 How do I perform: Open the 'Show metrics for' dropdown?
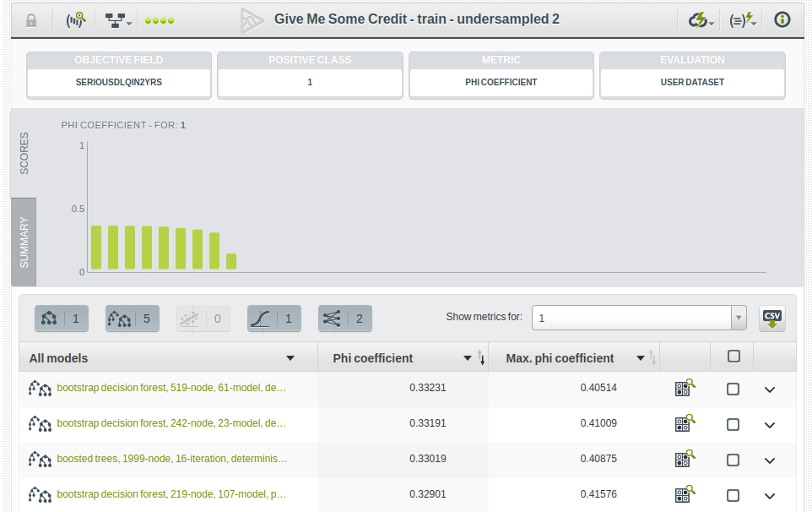tap(638, 318)
